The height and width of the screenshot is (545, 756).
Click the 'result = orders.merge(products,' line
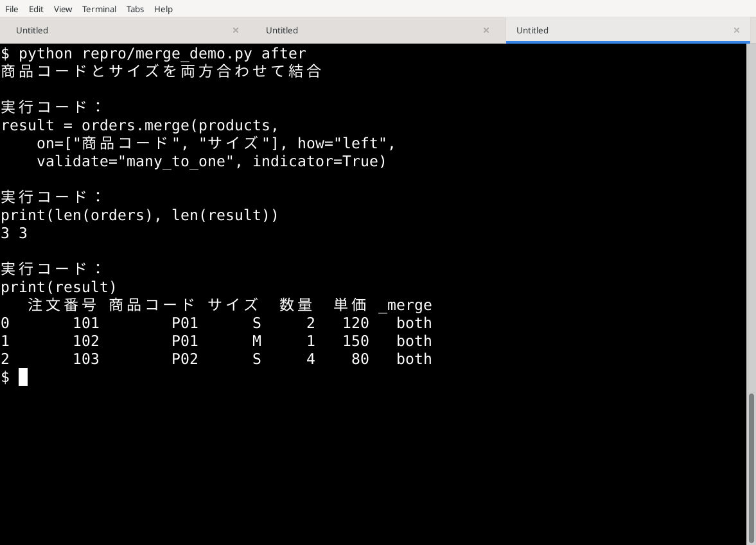click(x=140, y=125)
